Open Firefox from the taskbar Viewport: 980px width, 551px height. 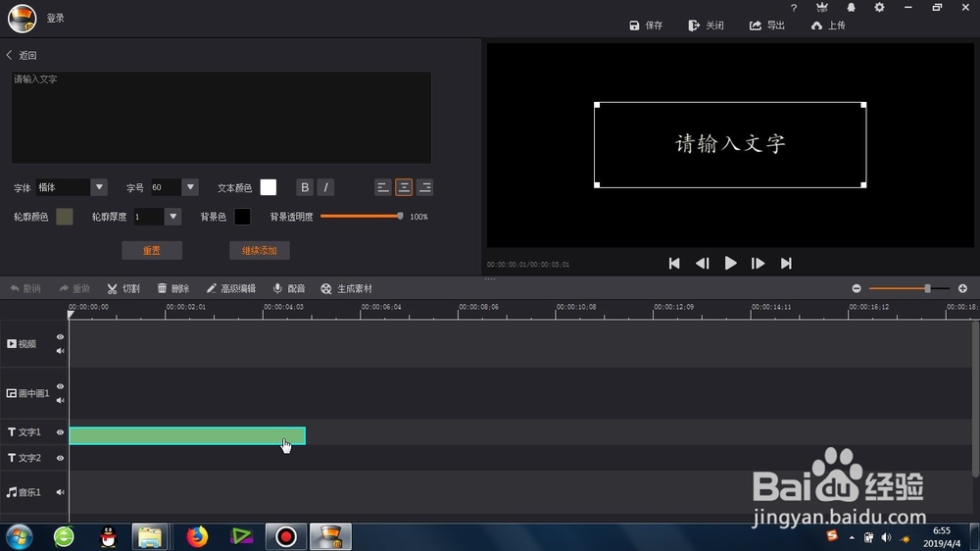[197, 536]
